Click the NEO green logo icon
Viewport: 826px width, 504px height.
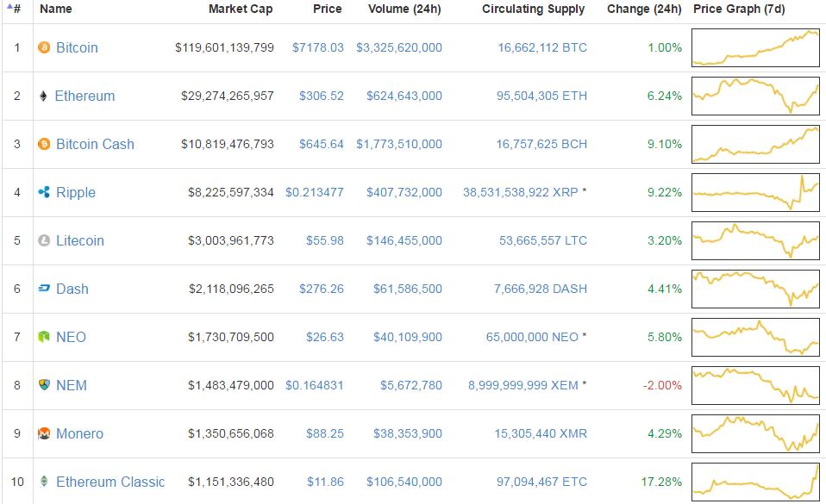click(x=44, y=338)
